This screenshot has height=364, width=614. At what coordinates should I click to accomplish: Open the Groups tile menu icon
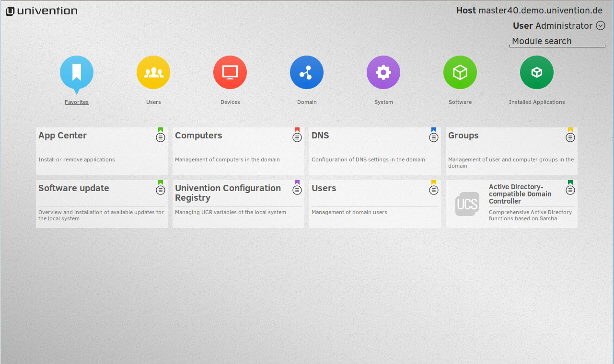[570, 137]
